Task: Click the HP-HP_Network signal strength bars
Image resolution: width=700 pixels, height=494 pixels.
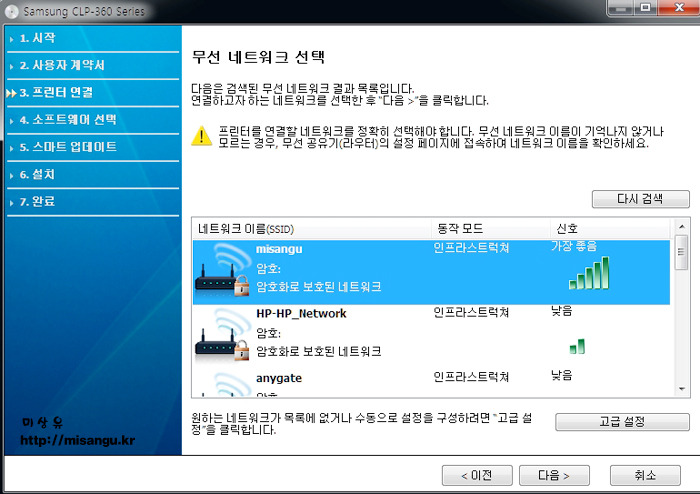Action: point(577,346)
